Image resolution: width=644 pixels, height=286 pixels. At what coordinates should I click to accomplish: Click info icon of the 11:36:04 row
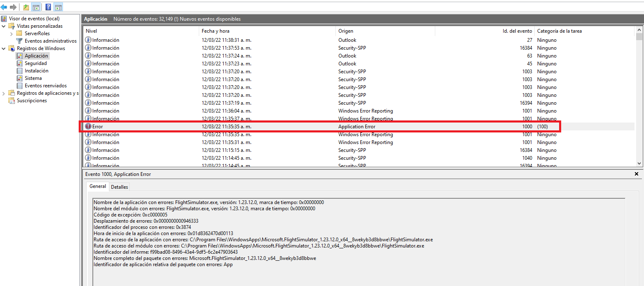coord(88,111)
